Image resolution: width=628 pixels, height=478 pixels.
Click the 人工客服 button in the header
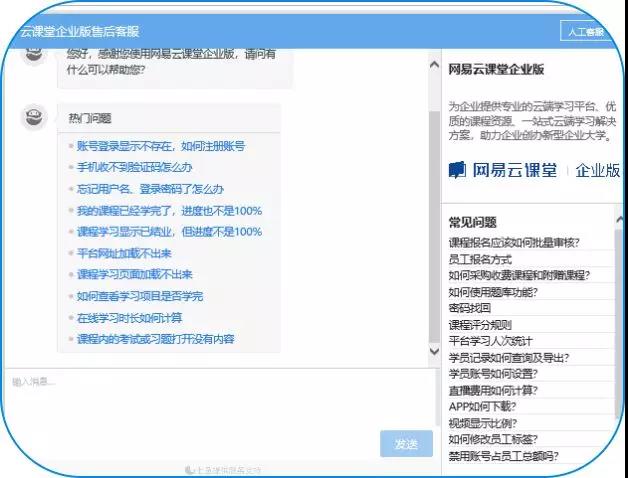coord(584,32)
